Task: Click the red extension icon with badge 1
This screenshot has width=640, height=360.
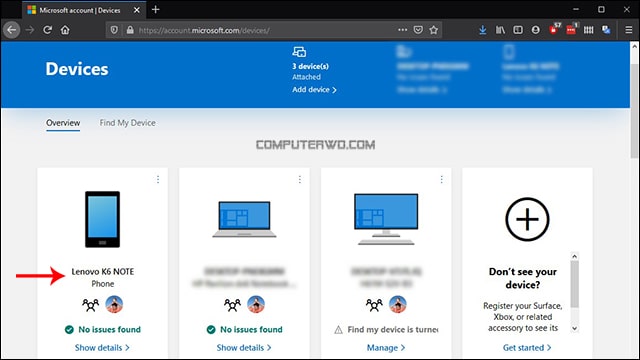Action: 571,29
